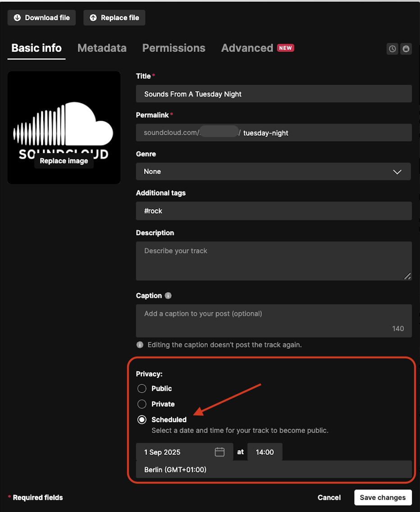This screenshot has height=512, width=420.
Task: Click the Replace file button
Action: [114, 18]
